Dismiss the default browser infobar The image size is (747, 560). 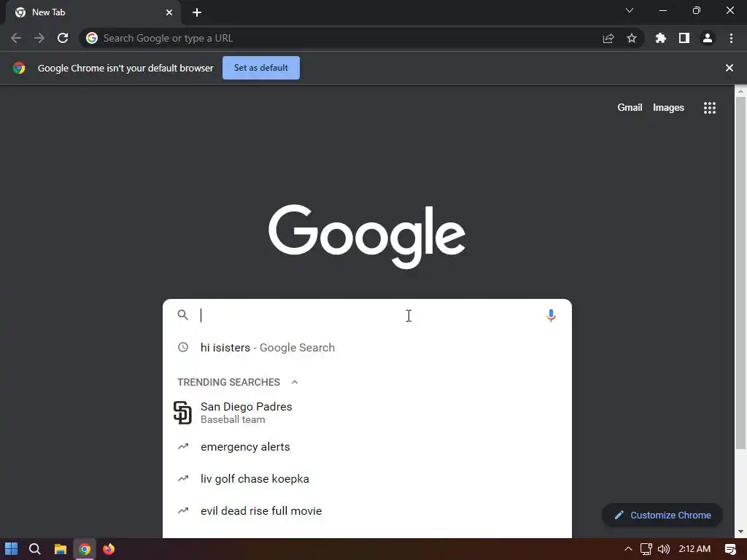tap(729, 68)
